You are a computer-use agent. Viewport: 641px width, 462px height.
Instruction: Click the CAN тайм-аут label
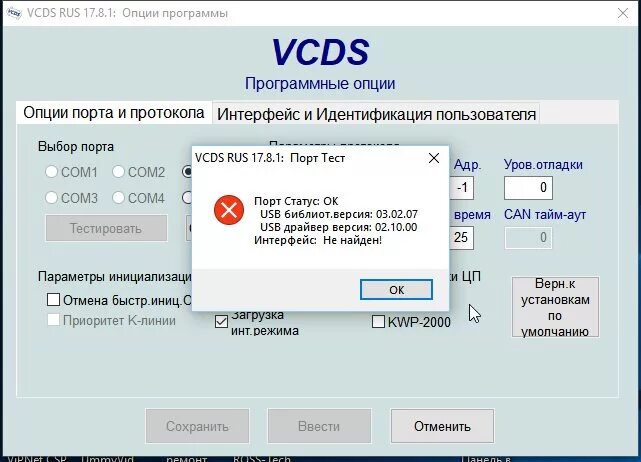tap(545, 214)
